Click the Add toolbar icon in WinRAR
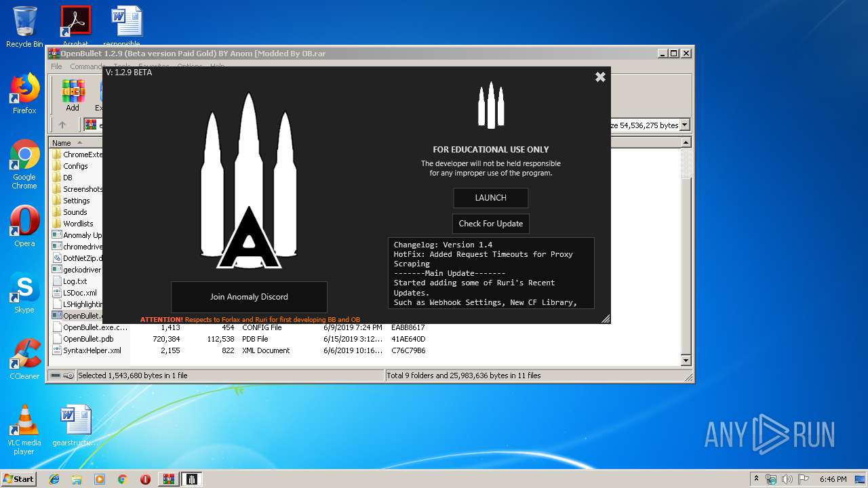Viewport: 868px width, 488px height. click(73, 96)
